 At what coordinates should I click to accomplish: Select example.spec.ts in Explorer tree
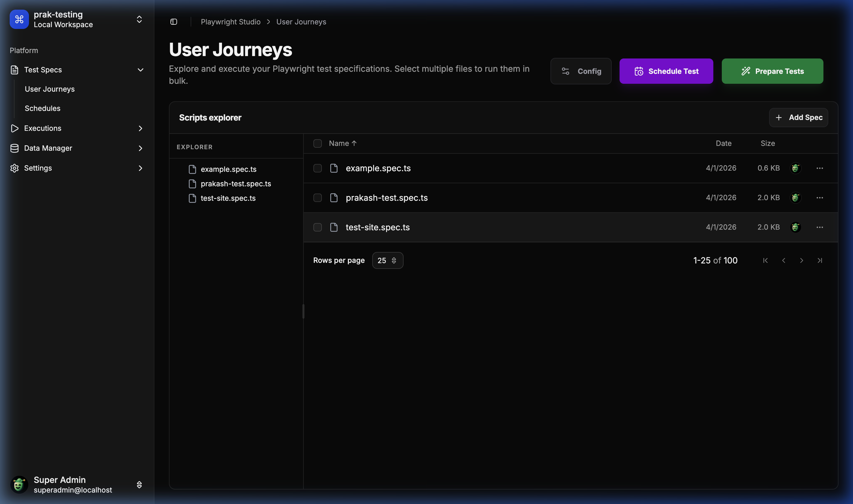[x=228, y=169]
